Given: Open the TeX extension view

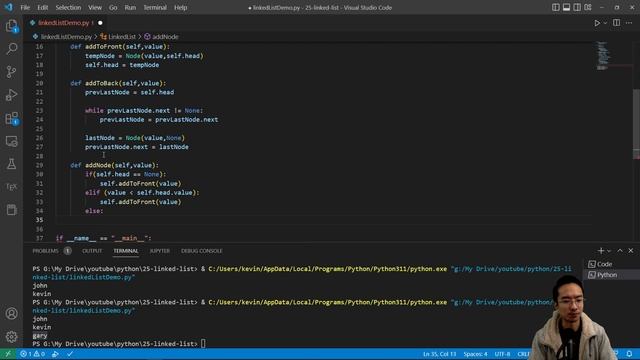Looking at the screenshot, I should [x=11, y=187].
